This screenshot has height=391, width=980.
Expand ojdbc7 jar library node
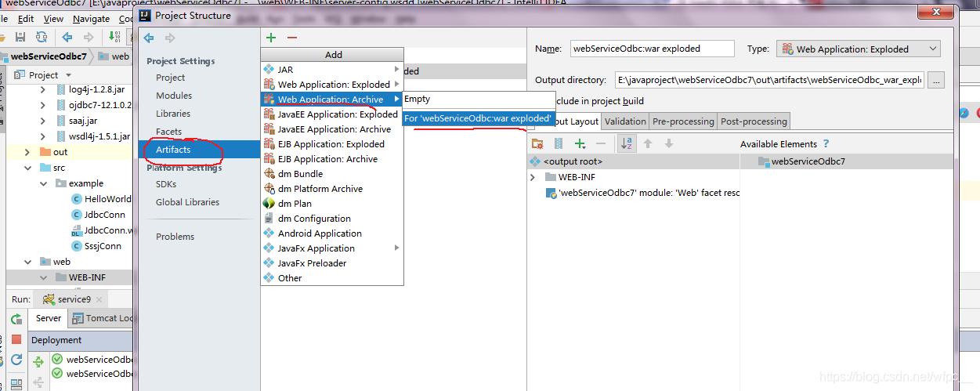pos(44,106)
